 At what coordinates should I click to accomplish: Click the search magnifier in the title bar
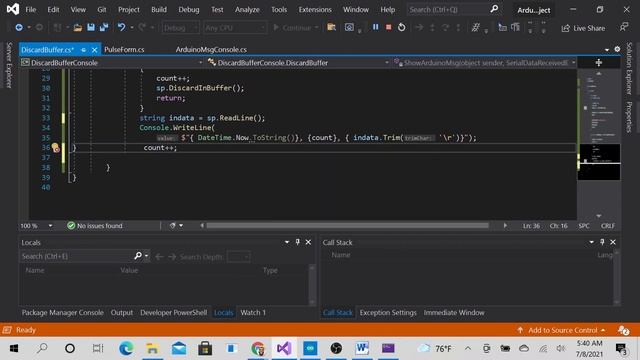[494, 9]
